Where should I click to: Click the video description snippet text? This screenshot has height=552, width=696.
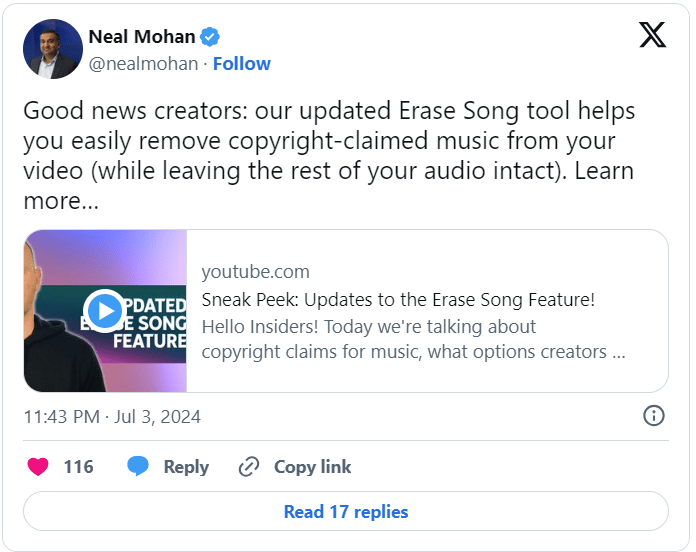413,340
